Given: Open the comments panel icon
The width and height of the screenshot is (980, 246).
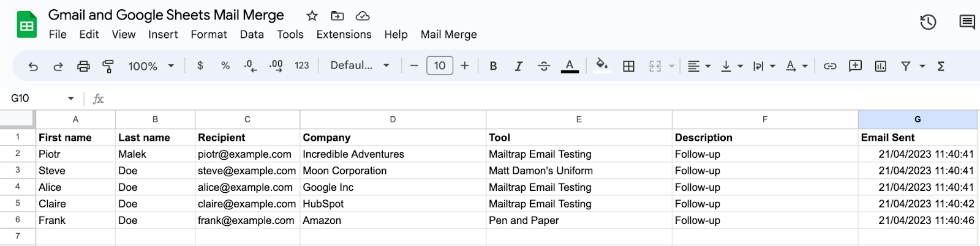Looking at the screenshot, I should click(967, 23).
